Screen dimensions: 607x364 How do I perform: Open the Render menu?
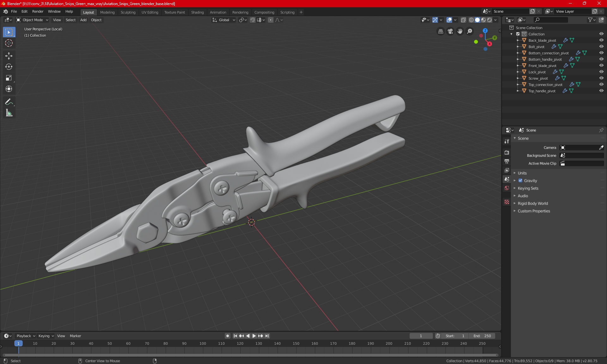pos(38,11)
